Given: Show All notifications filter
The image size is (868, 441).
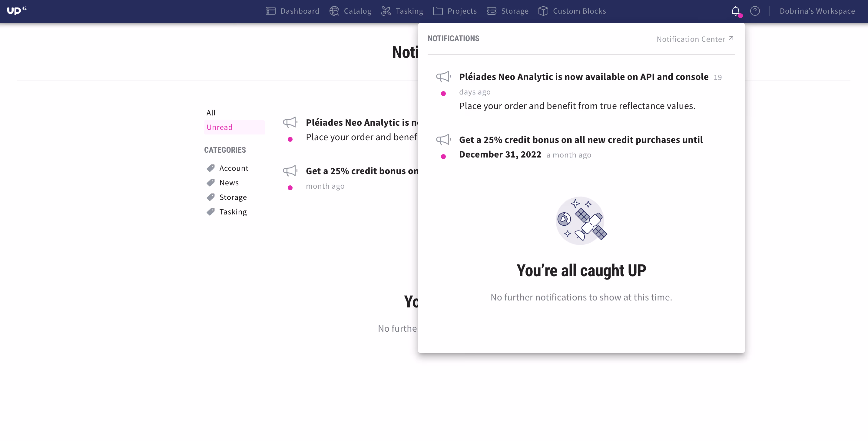Looking at the screenshot, I should (x=211, y=113).
